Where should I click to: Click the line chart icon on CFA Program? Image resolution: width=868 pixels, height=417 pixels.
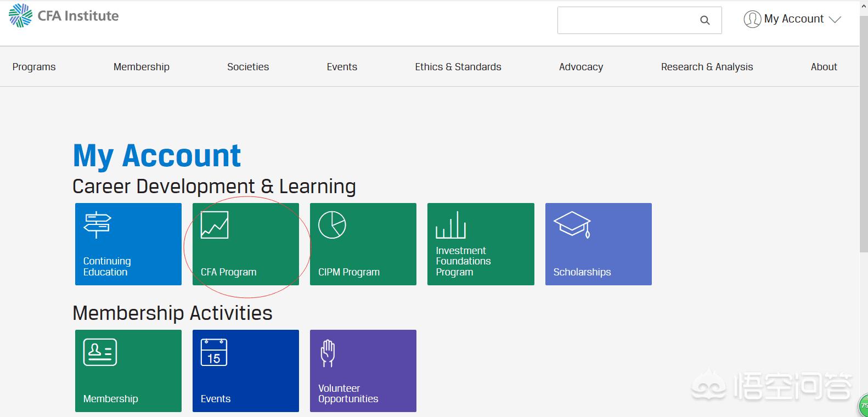215,225
